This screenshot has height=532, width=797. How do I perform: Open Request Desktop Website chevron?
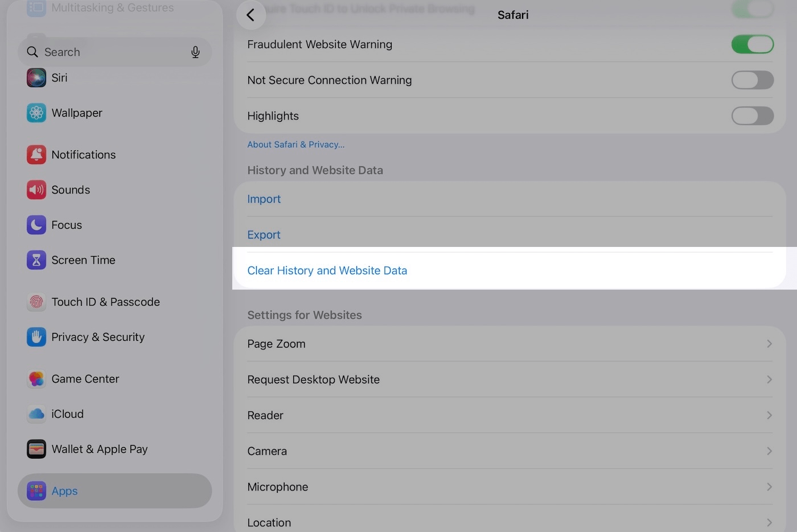click(x=769, y=380)
